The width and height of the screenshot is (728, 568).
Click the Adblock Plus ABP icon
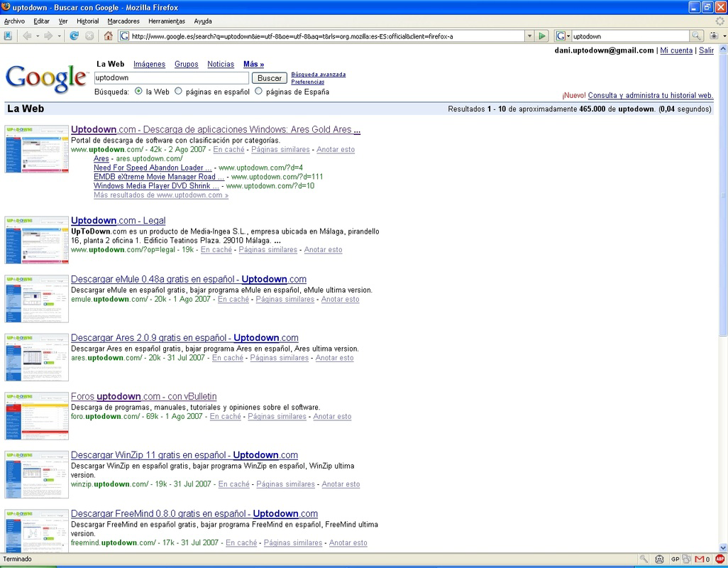tap(720, 559)
